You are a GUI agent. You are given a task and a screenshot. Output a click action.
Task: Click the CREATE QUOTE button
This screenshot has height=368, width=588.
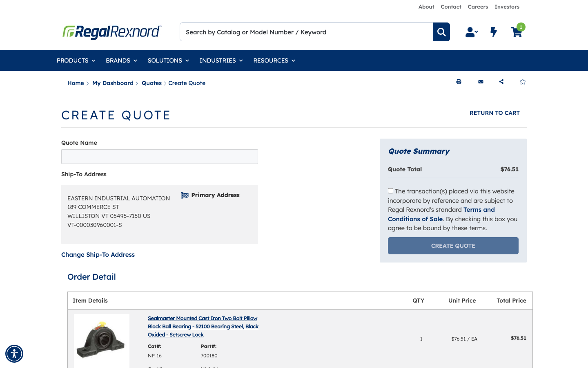click(453, 246)
